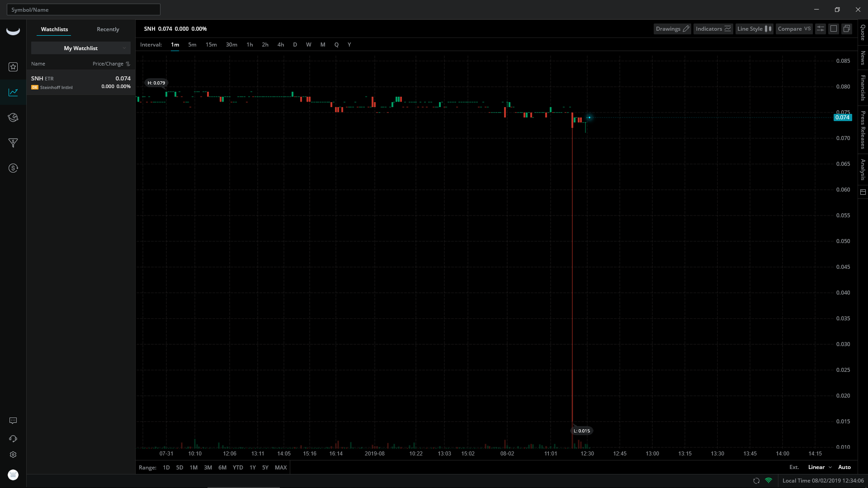The image size is (868, 488).
Task: Toggle Auto scaling on the chart
Action: coord(844,467)
